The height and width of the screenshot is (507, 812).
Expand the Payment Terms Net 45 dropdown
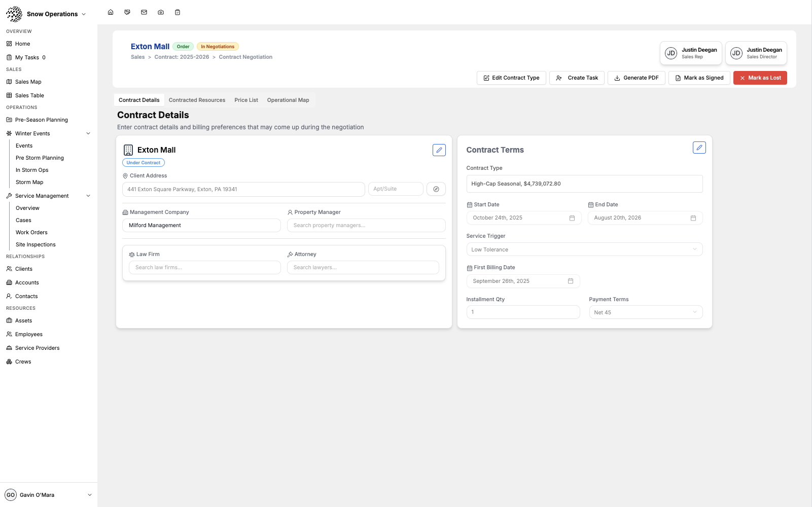click(x=645, y=312)
